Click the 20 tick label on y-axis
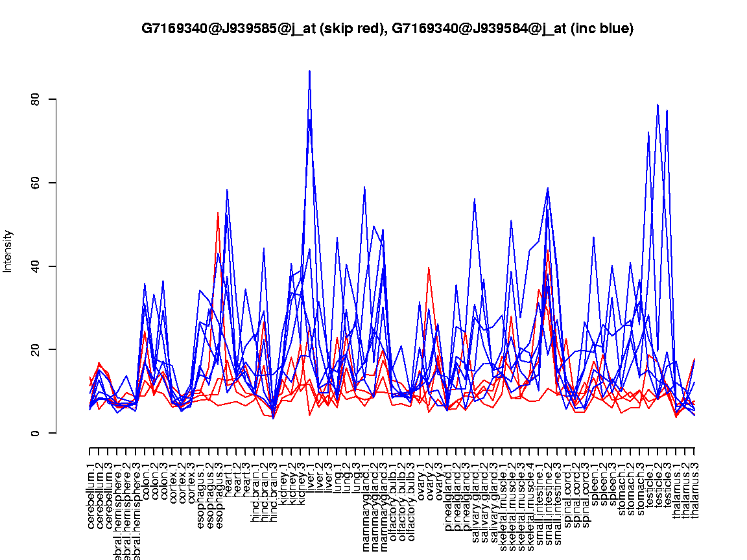Screen dimensions: 747x560 coord(37,349)
